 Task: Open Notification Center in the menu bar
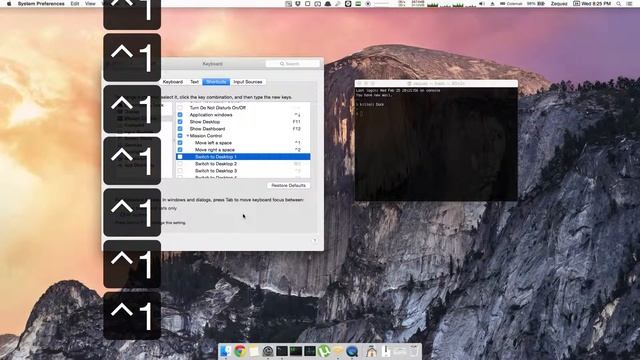coord(629,4)
